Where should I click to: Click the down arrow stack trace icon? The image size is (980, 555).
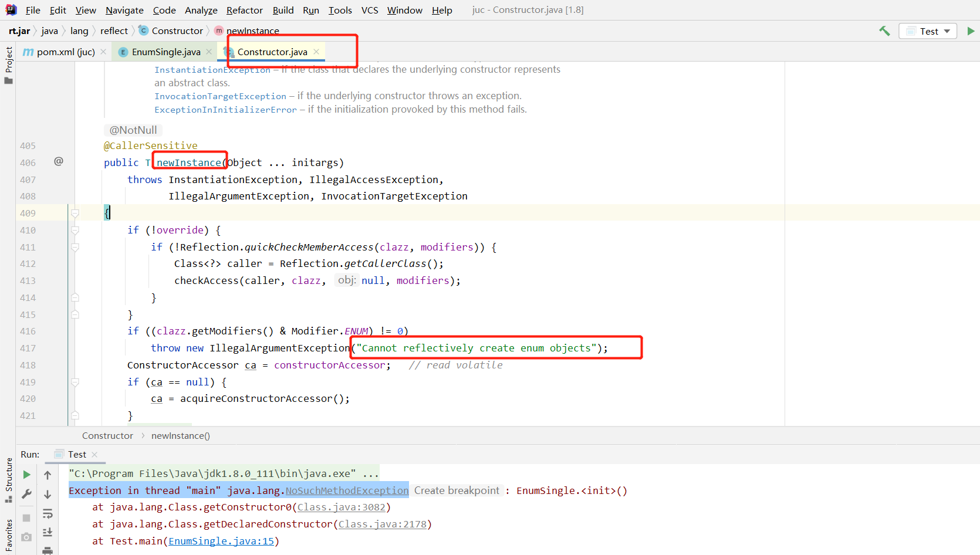click(x=48, y=495)
